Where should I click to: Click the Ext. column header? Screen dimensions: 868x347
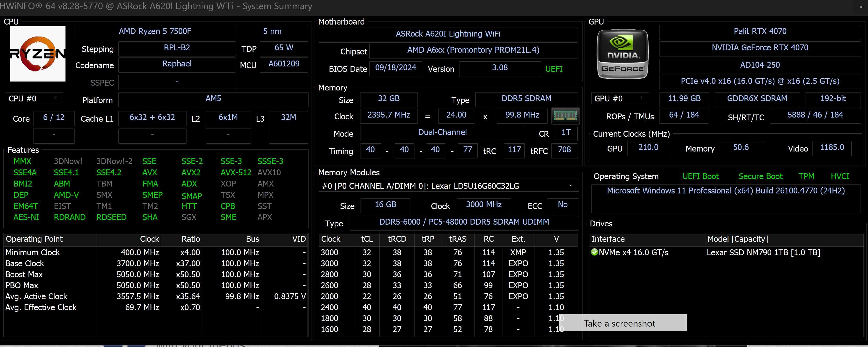click(x=518, y=239)
